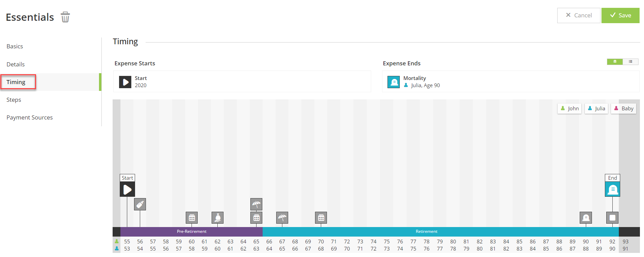Delete Essentials with the trash icon
Viewport: 644px width, 257px height.
pyautogui.click(x=65, y=17)
